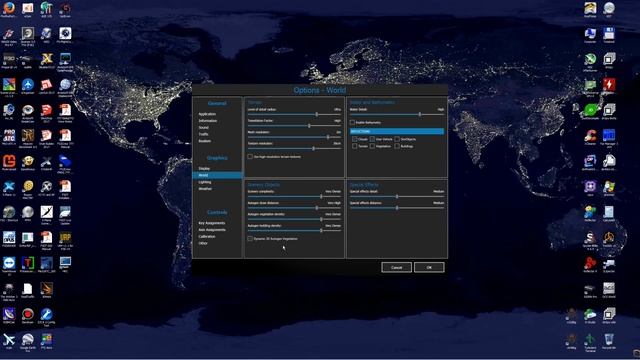Open the Information settings page
This screenshot has height=360, width=640.
pyautogui.click(x=208, y=121)
